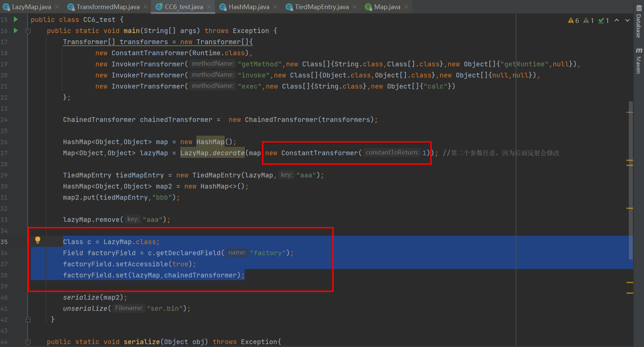
Task: Click line number 24 in gutter
Action: coord(4,119)
